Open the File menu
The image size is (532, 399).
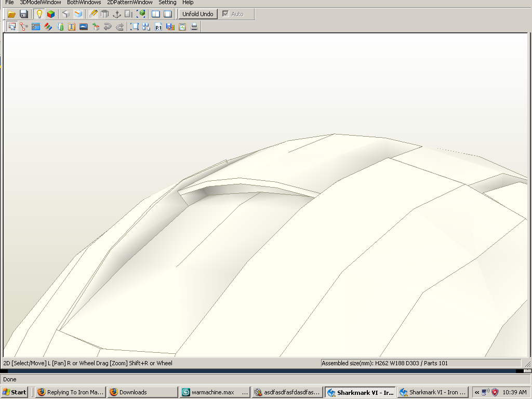[9, 3]
